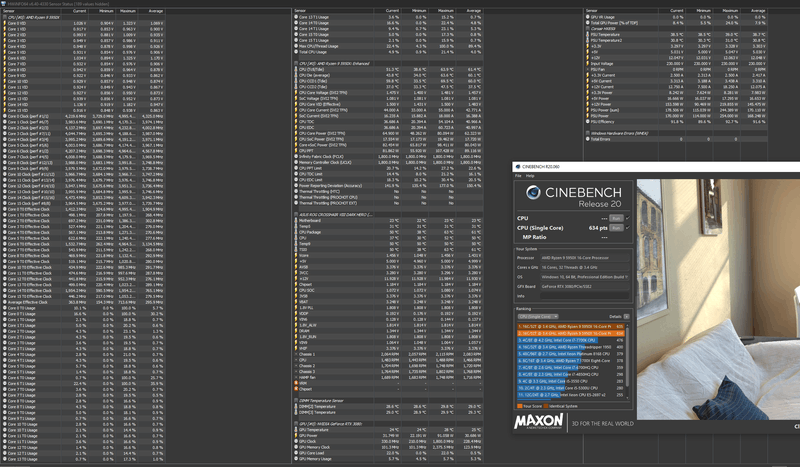Collapse the ASUS ROG CROSSHAIR VIII DARK HERO group
The image size is (800, 467).
click(x=296, y=214)
